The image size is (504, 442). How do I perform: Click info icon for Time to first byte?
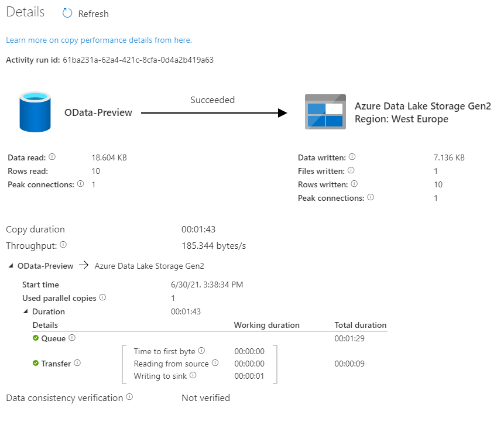pos(201,351)
